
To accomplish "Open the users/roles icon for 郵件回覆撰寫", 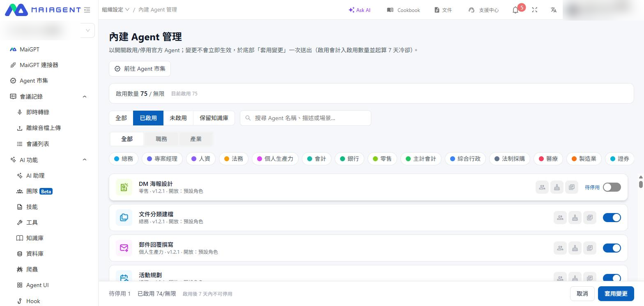I will coord(560,248).
